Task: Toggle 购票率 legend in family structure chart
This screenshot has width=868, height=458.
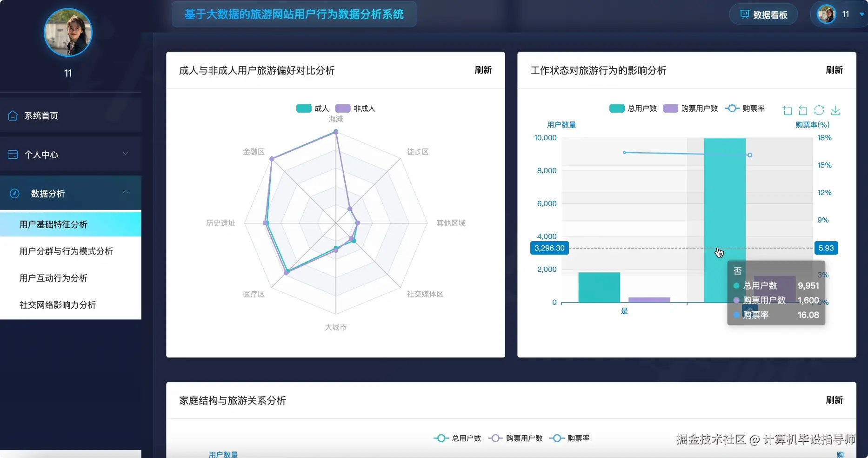Action: tap(569, 438)
